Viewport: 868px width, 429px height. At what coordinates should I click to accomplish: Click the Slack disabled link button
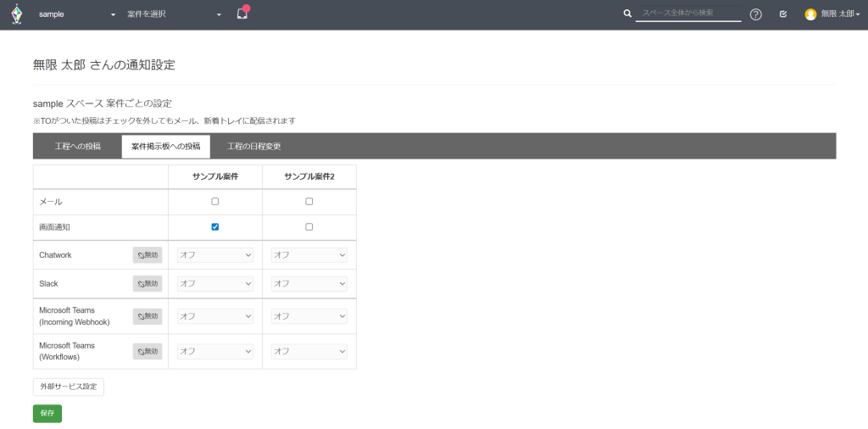point(147,283)
